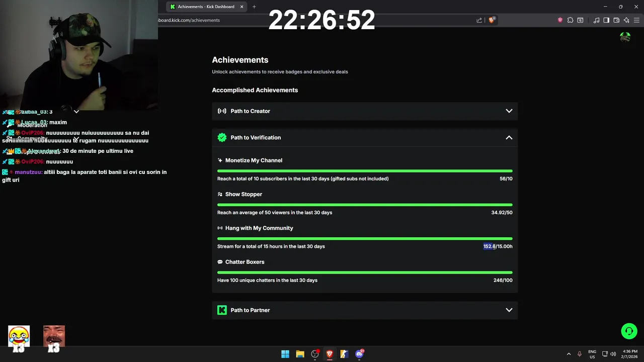Open the taskbar clock and date

point(630,354)
